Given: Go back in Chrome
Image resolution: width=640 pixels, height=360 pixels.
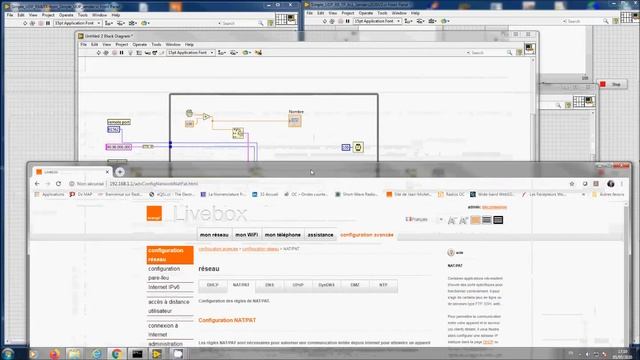Looking at the screenshot, I should point(37,184).
